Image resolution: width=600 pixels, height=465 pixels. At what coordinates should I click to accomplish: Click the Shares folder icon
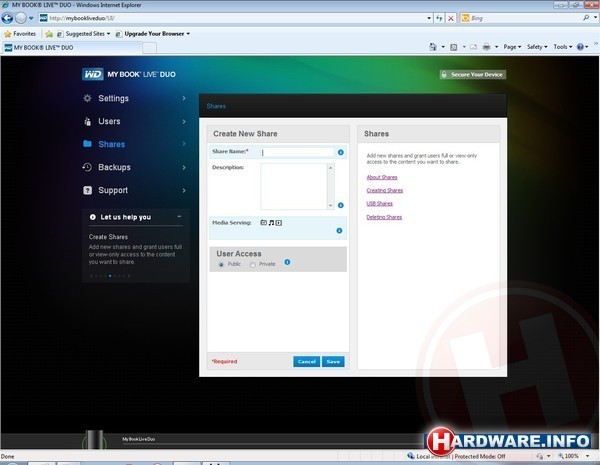tap(87, 144)
